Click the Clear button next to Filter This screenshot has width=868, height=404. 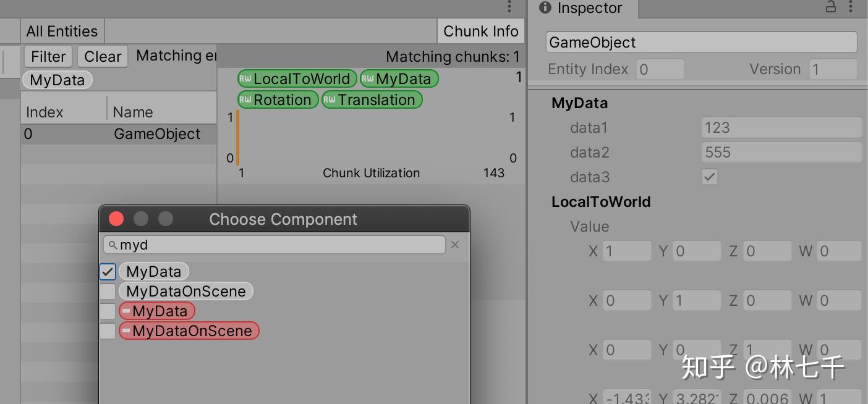(x=102, y=56)
